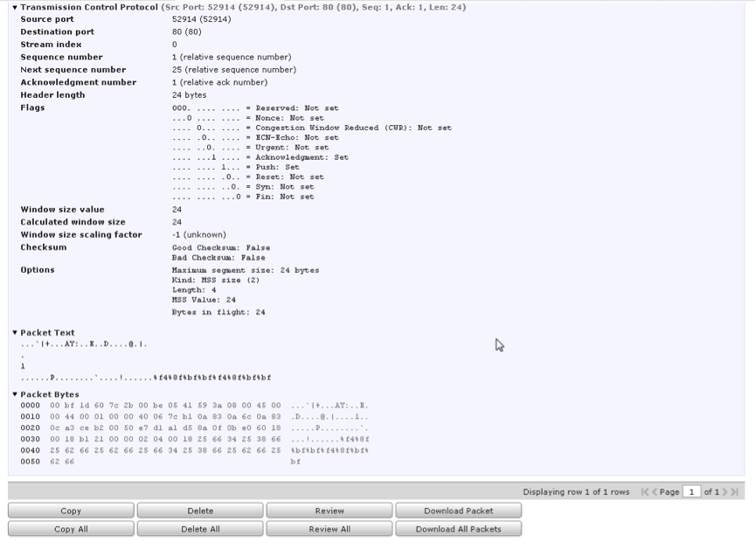The width and height of the screenshot is (756, 556).
Task: Select the Calculated window size label
Action: 73,222
